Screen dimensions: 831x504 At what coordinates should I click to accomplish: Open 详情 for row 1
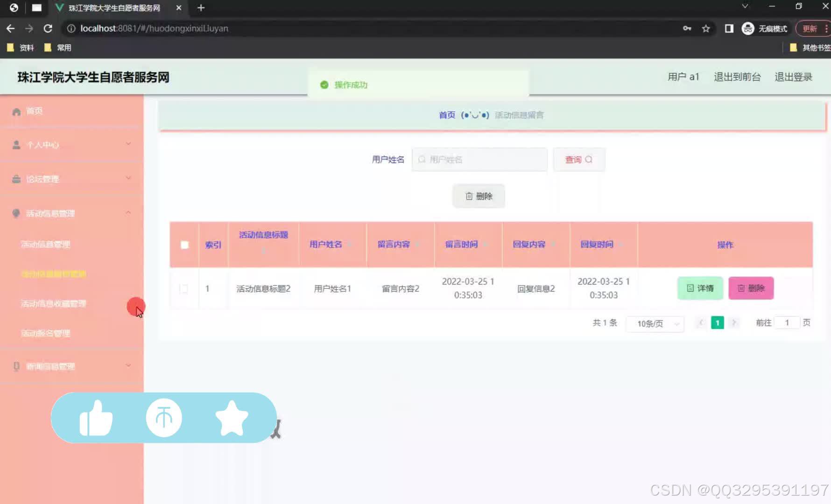click(700, 288)
